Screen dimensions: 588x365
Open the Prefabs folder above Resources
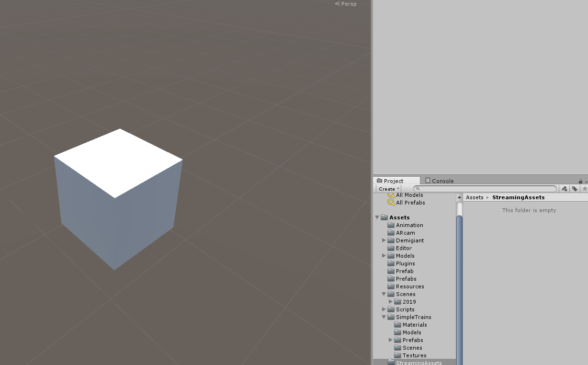point(402,279)
